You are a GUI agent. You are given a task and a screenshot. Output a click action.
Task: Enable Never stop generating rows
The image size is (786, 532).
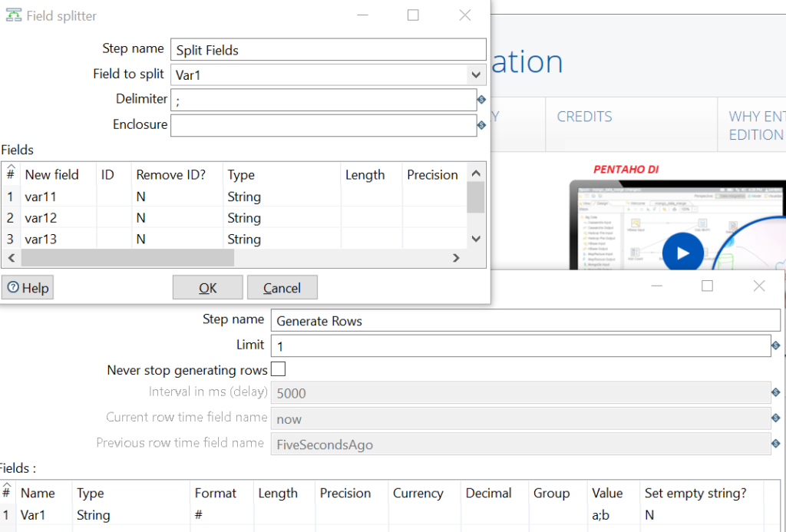(x=278, y=369)
